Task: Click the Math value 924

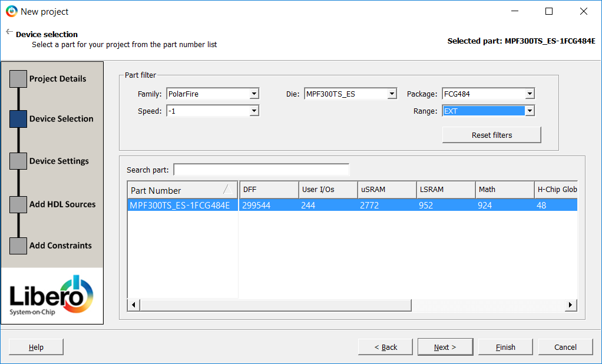Action: (485, 206)
